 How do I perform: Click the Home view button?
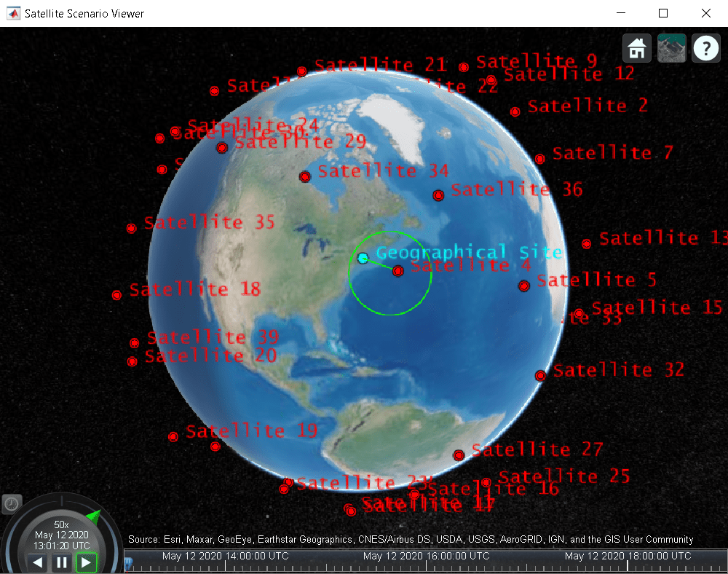[636, 48]
